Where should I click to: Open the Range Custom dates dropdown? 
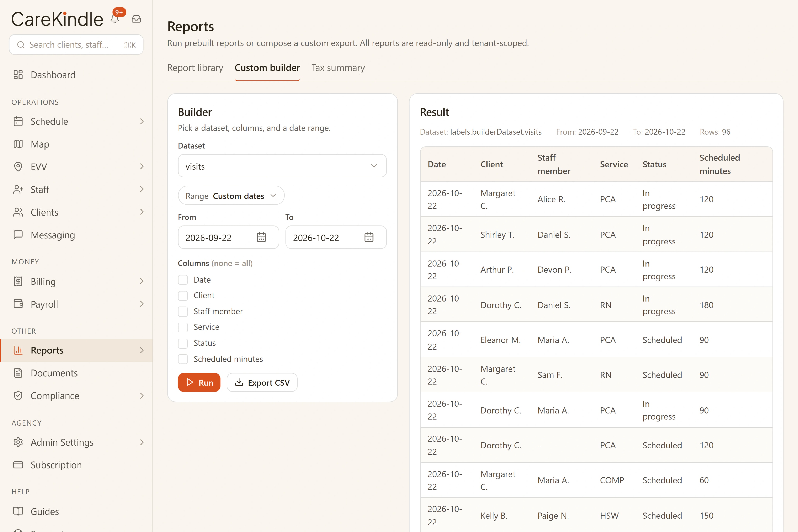click(231, 196)
